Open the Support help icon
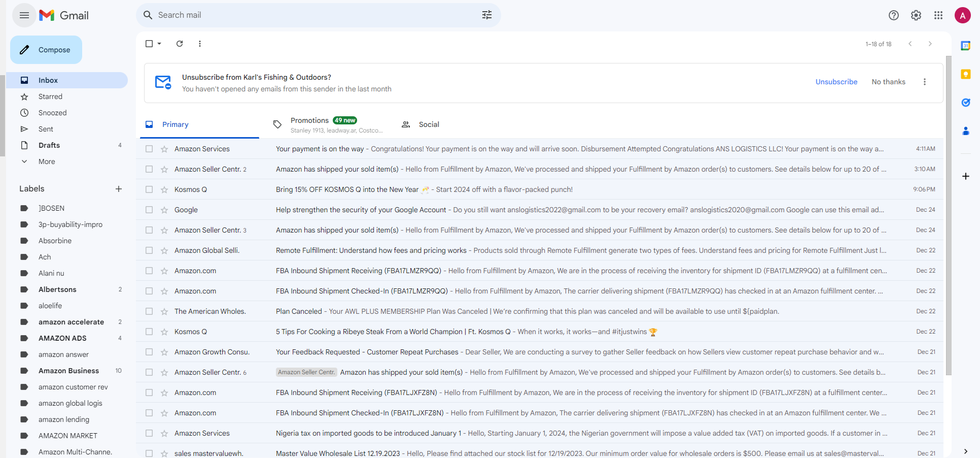The width and height of the screenshot is (980, 458). pyautogui.click(x=894, y=15)
